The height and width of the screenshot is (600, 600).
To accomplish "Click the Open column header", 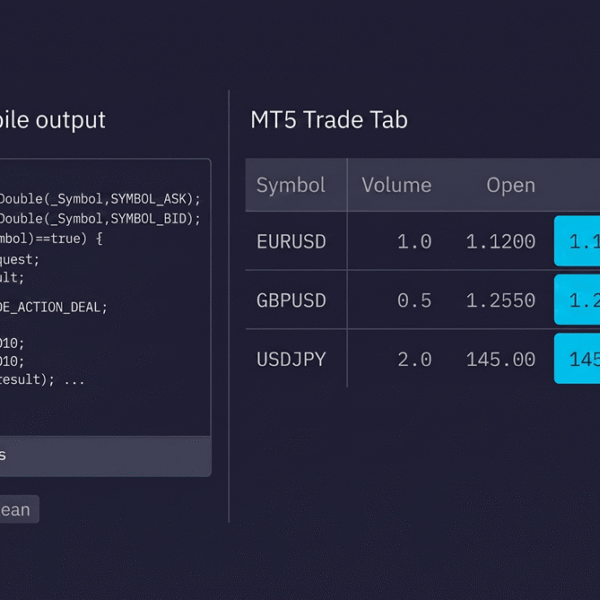I will pyautogui.click(x=510, y=185).
